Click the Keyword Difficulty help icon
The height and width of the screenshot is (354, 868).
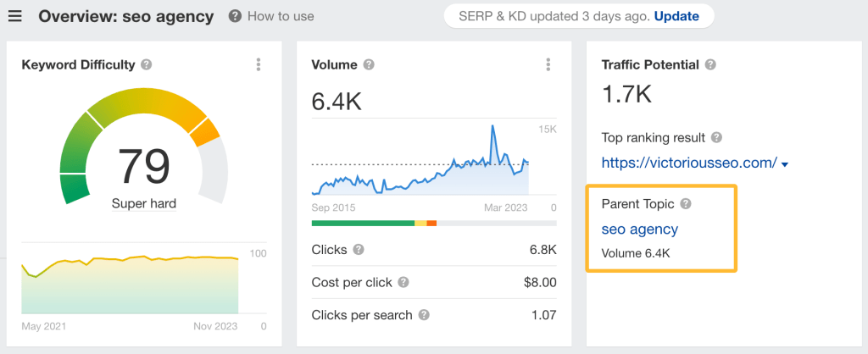click(147, 64)
